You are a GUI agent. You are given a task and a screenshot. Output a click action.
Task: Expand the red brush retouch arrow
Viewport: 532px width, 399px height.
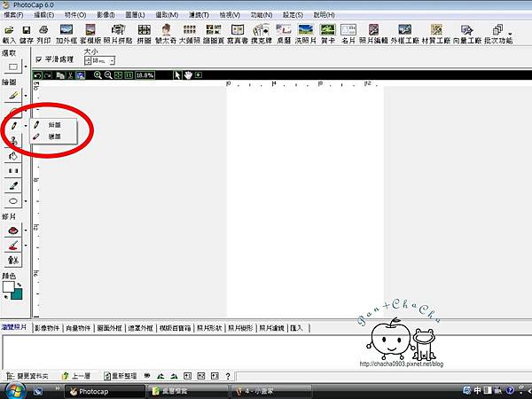point(26,246)
